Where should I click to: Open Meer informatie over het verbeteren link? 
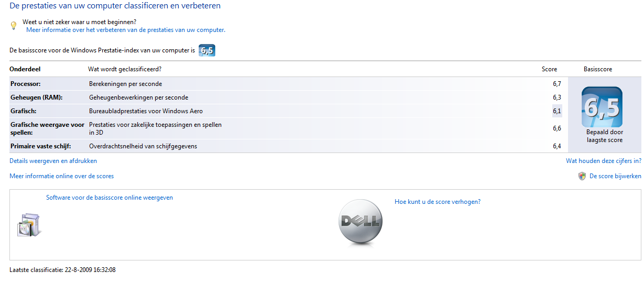pos(126,30)
